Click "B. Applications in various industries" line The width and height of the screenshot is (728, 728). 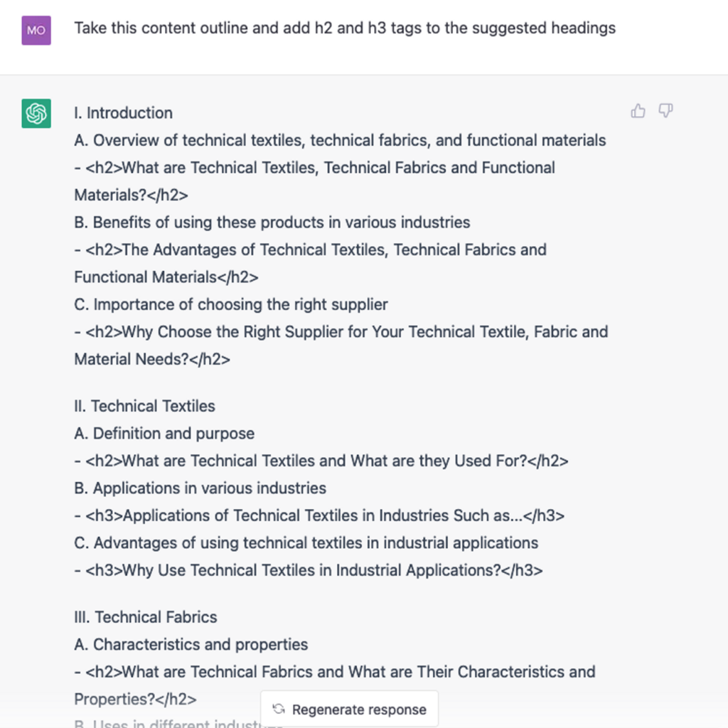[200, 488]
